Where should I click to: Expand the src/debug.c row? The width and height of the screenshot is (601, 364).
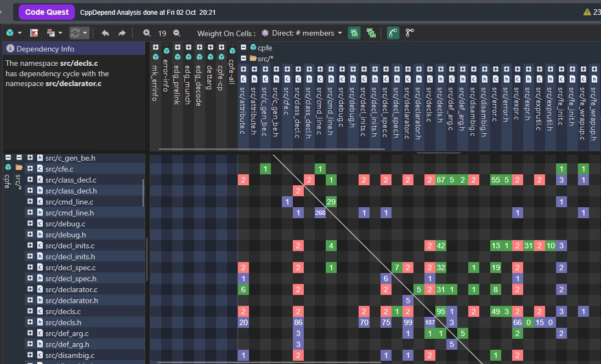30,223
